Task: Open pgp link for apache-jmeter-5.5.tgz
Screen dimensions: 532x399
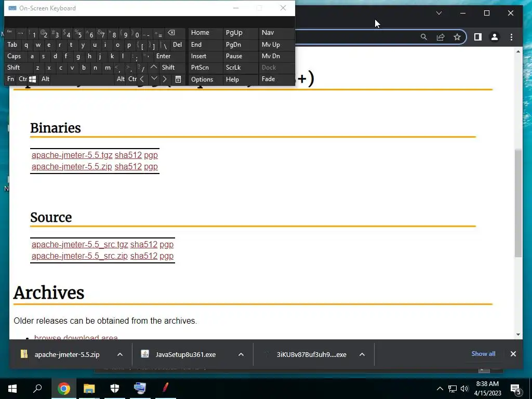Action: click(151, 155)
